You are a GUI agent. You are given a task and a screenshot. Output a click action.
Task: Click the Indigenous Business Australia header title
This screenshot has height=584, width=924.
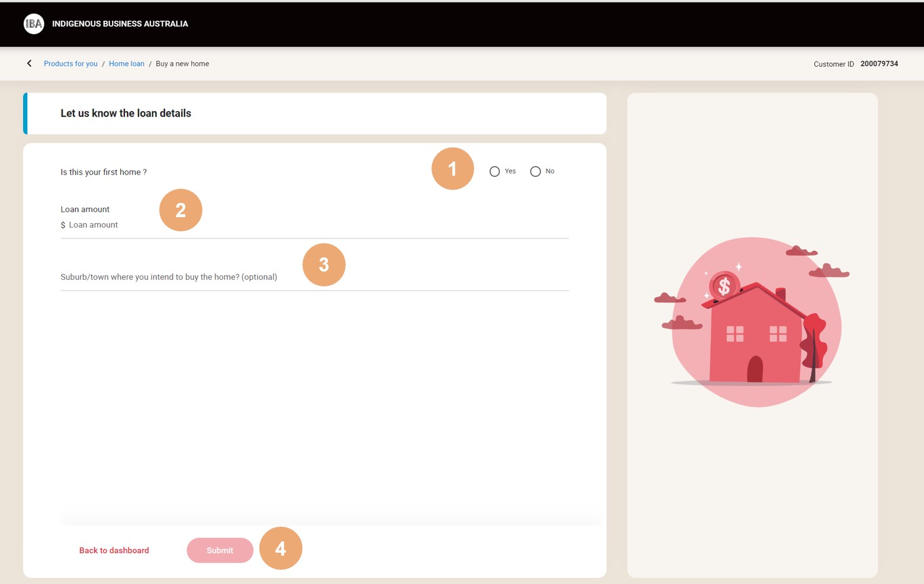click(x=120, y=24)
